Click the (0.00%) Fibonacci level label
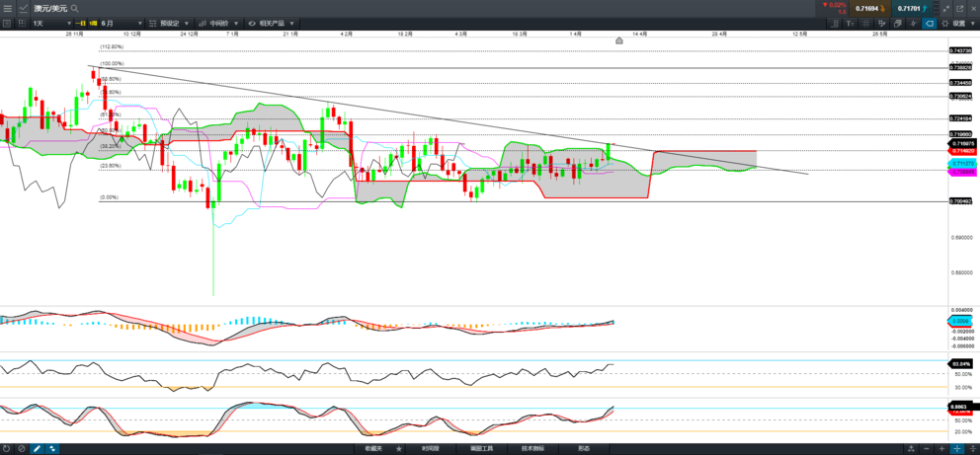 [x=109, y=197]
